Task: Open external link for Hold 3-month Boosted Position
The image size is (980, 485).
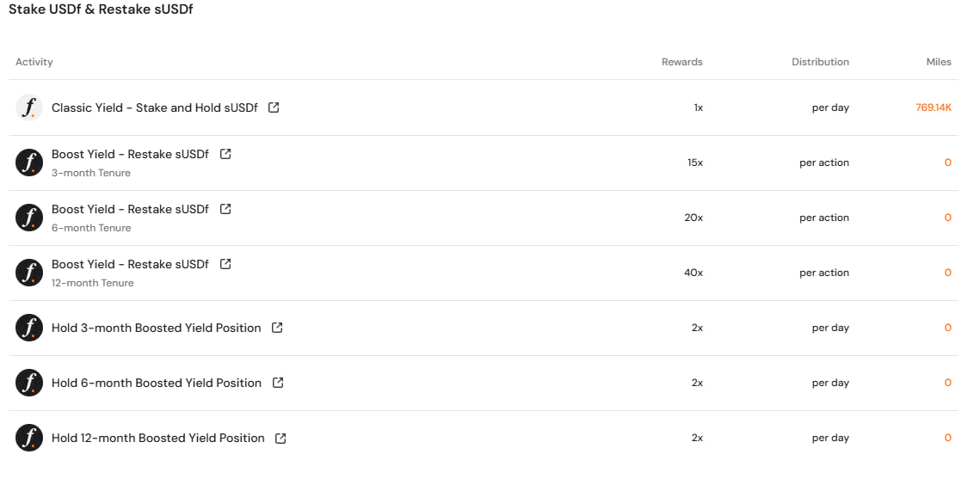Action: (278, 328)
